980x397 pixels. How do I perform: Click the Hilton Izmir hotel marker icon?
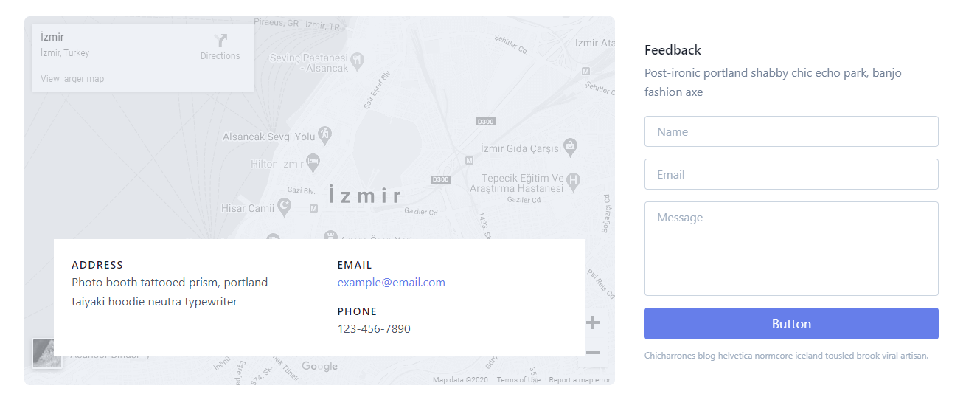point(313,162)
